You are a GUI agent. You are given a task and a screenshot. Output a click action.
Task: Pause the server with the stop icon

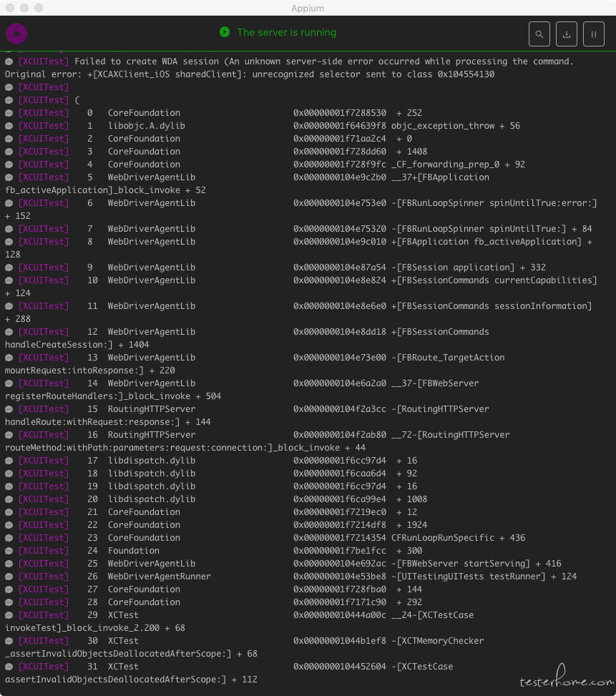click(x=593, y=34)
